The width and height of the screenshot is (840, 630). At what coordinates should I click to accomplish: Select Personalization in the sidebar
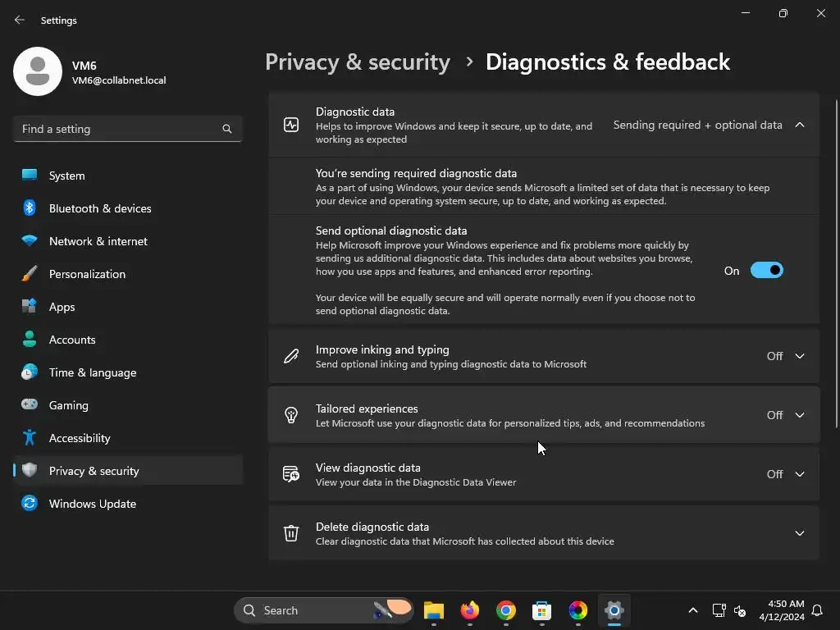(x=128, y=273)
